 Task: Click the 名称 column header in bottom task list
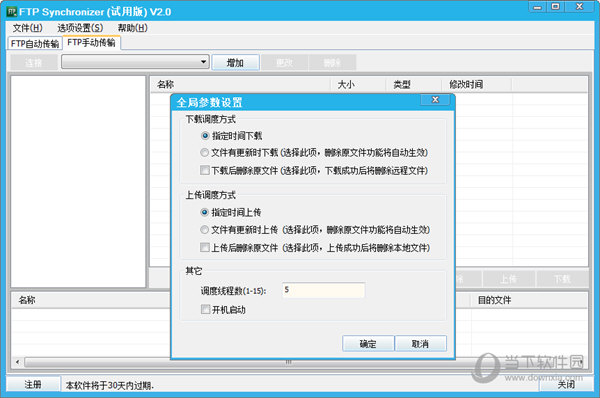pos(91,300)
